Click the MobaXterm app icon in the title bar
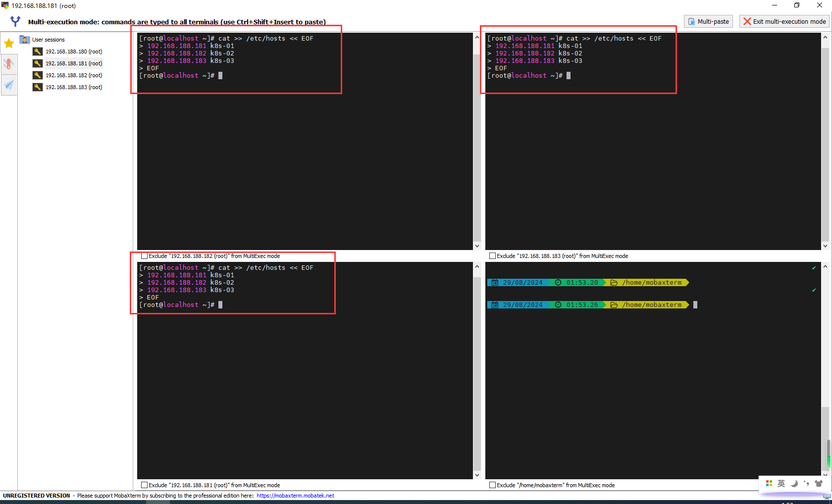 click(5, 5)
